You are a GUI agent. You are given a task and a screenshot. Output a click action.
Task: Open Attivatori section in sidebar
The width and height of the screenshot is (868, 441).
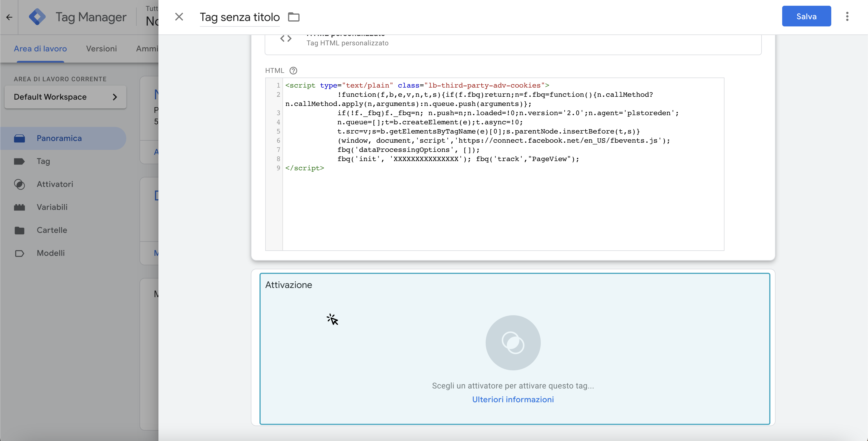(63, 184)
